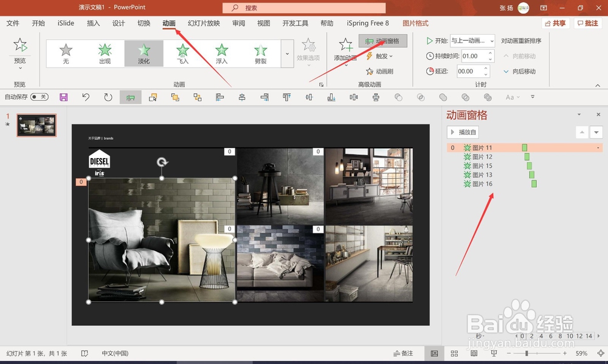Viewport: 608px width, 364px height.
Task: Click the 批注 comments button
Action: coord(587,23)
